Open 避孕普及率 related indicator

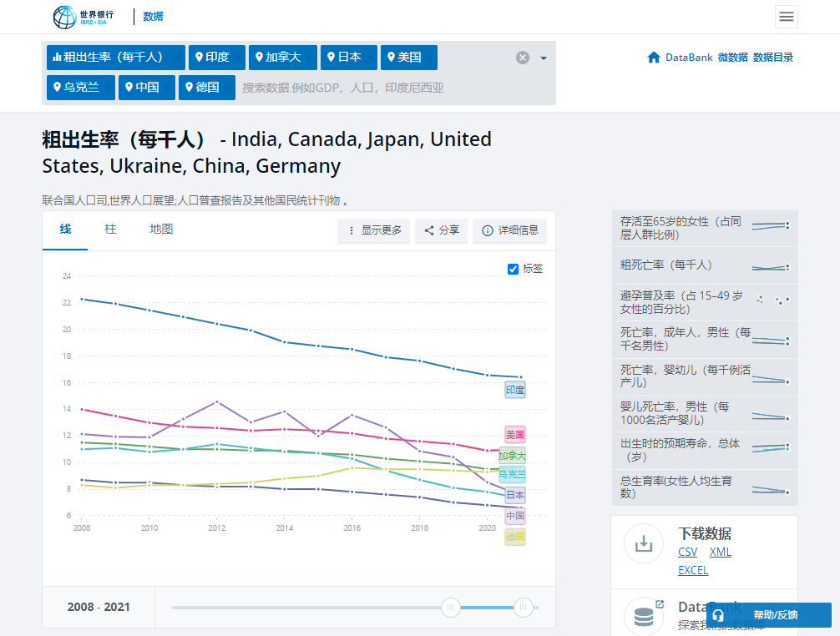point(705,302)
